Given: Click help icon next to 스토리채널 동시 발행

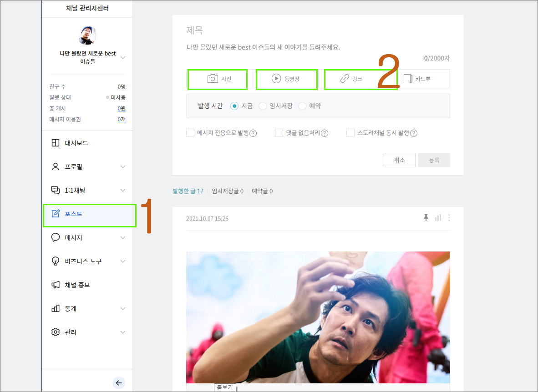Looking at the screenshot, I should [414, 133].
